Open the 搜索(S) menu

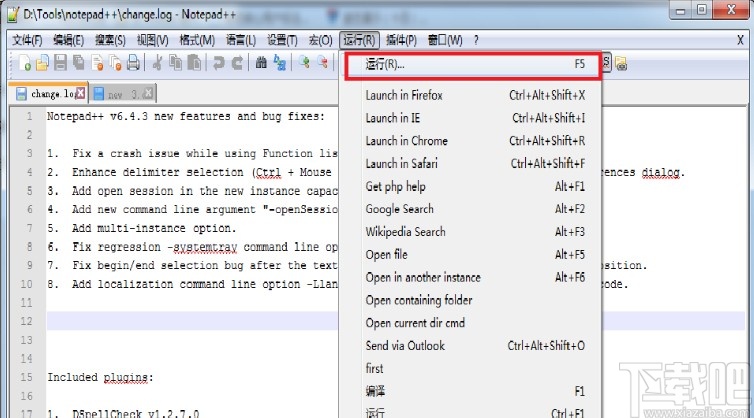click(110, 40)
